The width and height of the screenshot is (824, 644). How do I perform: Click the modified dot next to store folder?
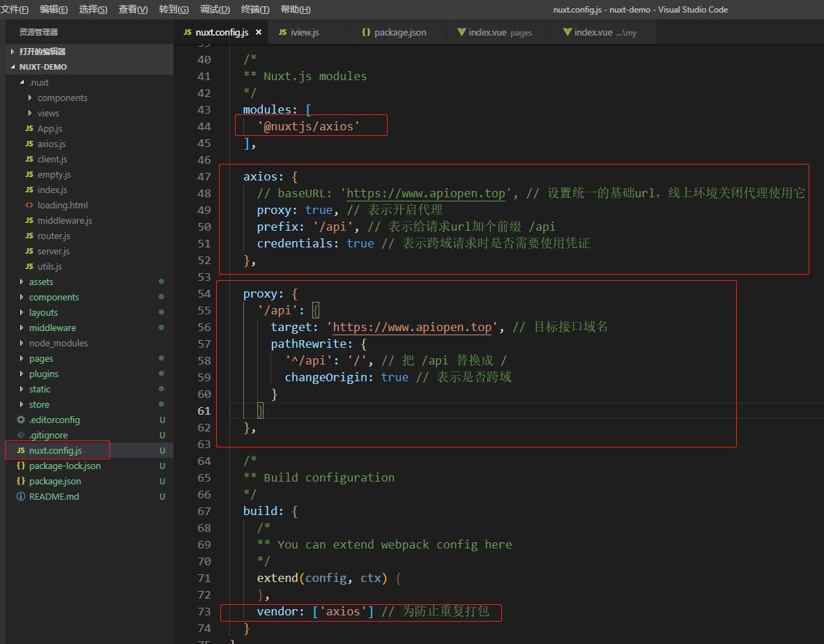coord(160,404)
